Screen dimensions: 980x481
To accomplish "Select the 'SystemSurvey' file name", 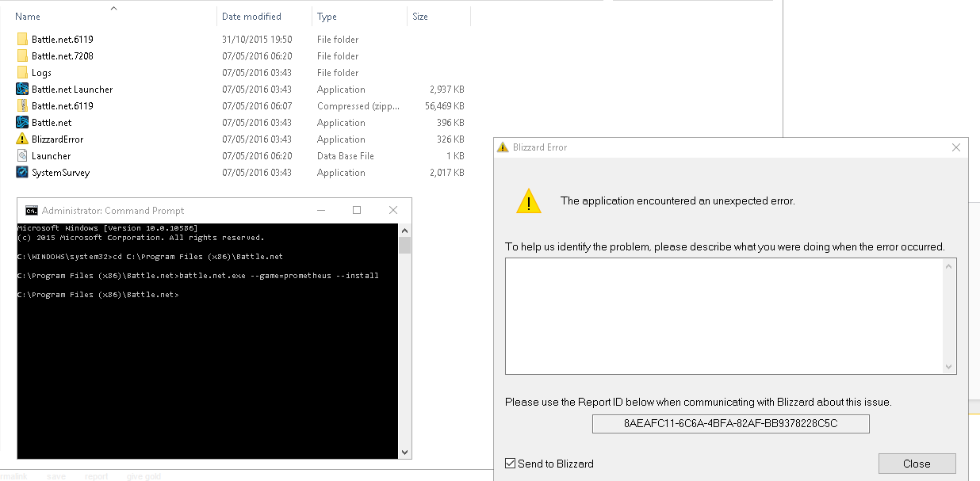I will point(60,173).
